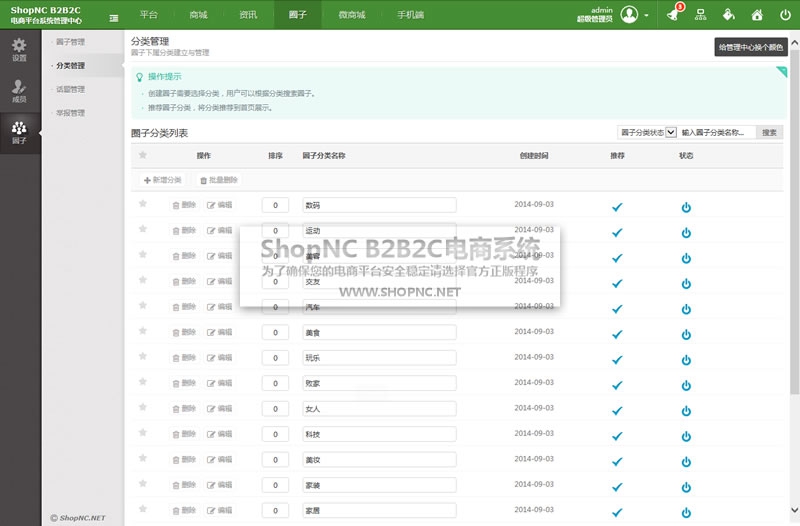Click the star in the table header
The width and height of the screenshot is (800, 526).
pos(143,155)
